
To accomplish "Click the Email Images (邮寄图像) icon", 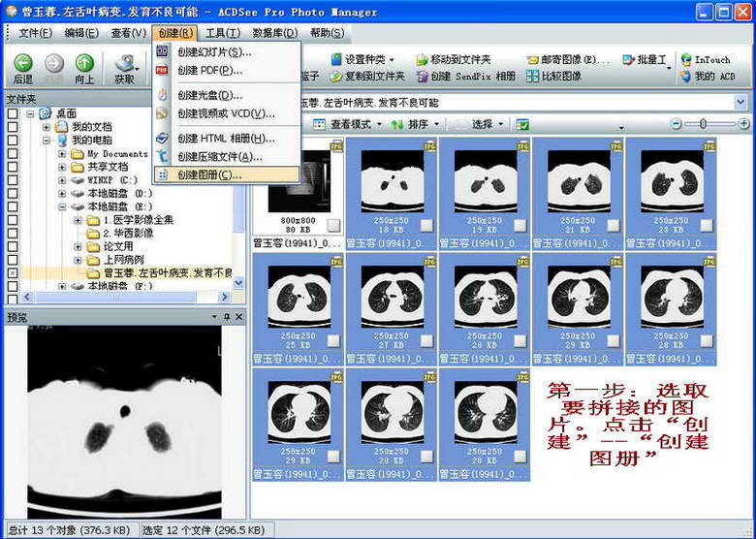I will [x=532, y=60].
